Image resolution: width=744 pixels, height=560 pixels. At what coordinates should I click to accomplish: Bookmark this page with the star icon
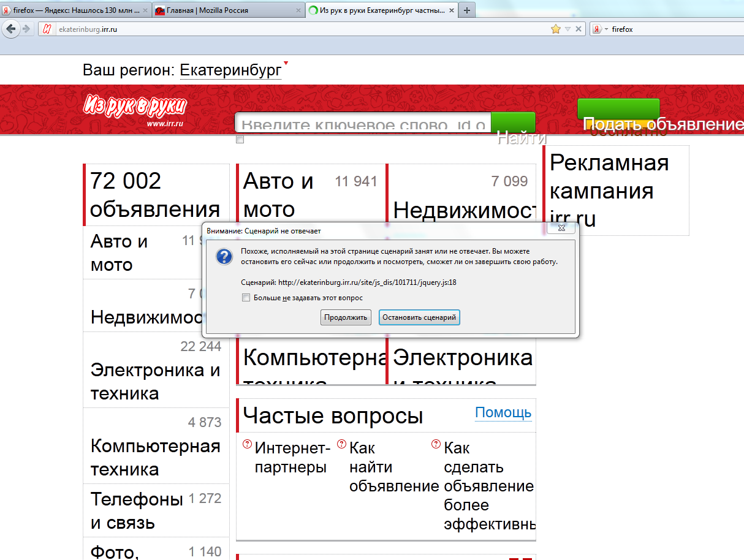tap(556, 29)
